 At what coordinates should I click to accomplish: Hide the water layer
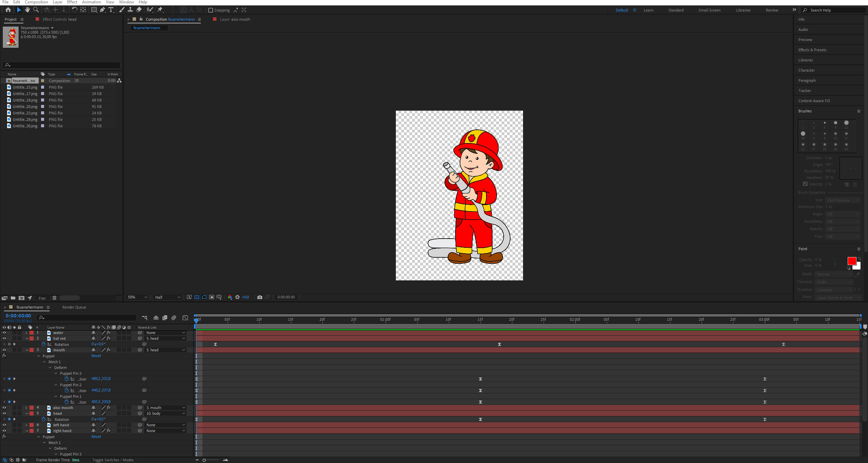[4, 333]
